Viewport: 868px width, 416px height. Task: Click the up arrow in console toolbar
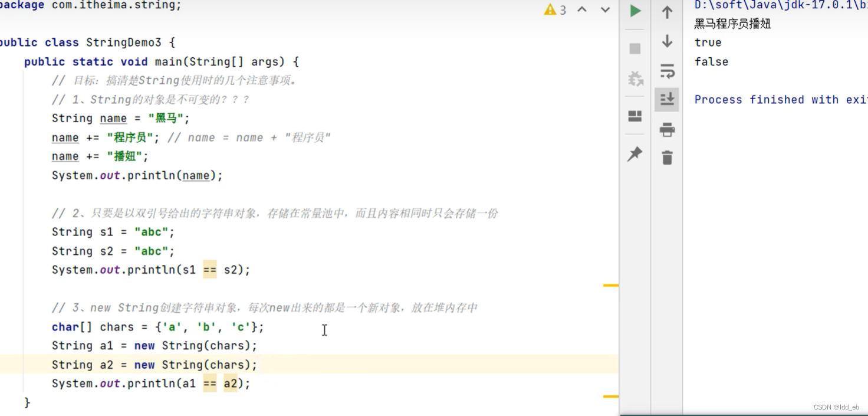point(667,12)
